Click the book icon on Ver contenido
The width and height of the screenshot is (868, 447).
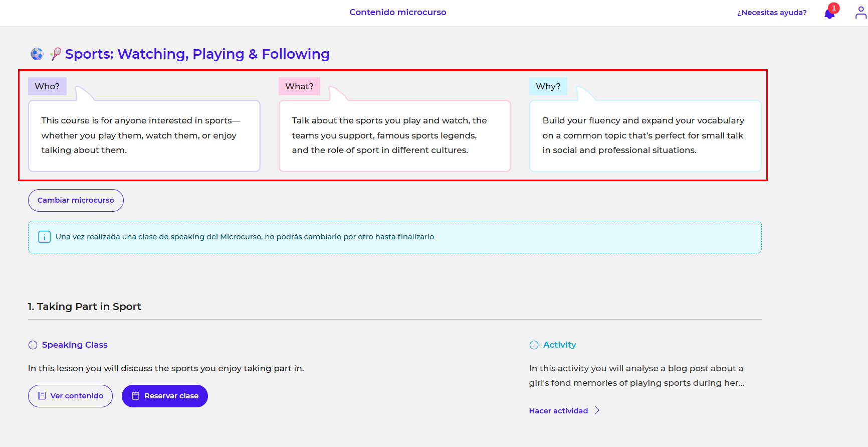(42, 396)
